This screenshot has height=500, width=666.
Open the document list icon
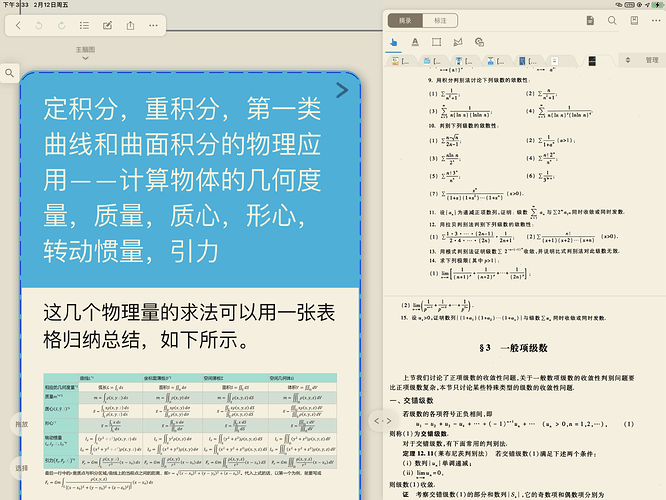tap(590, 20)
